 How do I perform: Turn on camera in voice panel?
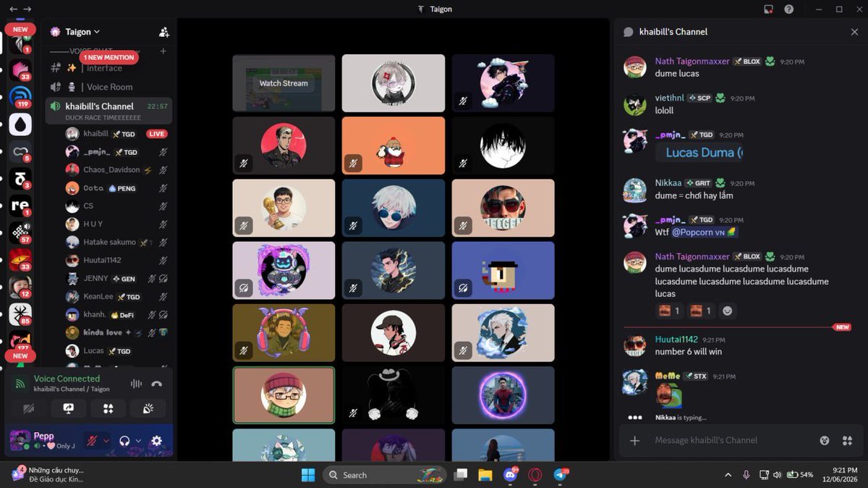tap(29, 408)
